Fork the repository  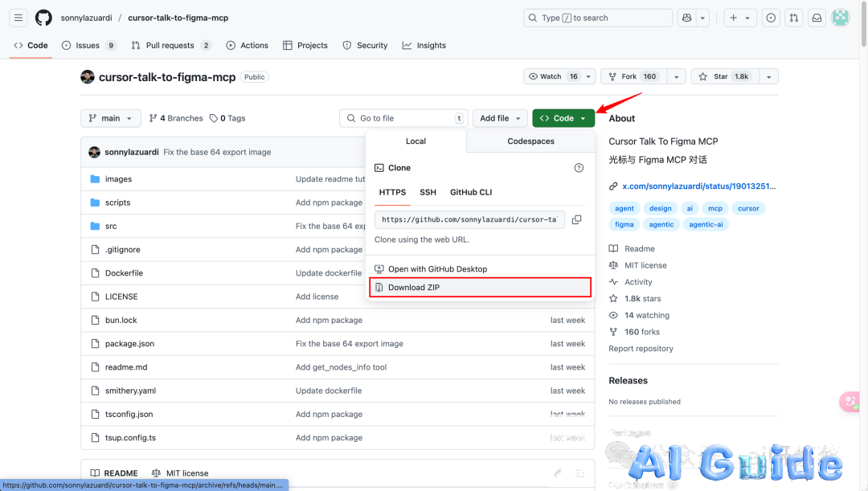(x=633, y=76)
